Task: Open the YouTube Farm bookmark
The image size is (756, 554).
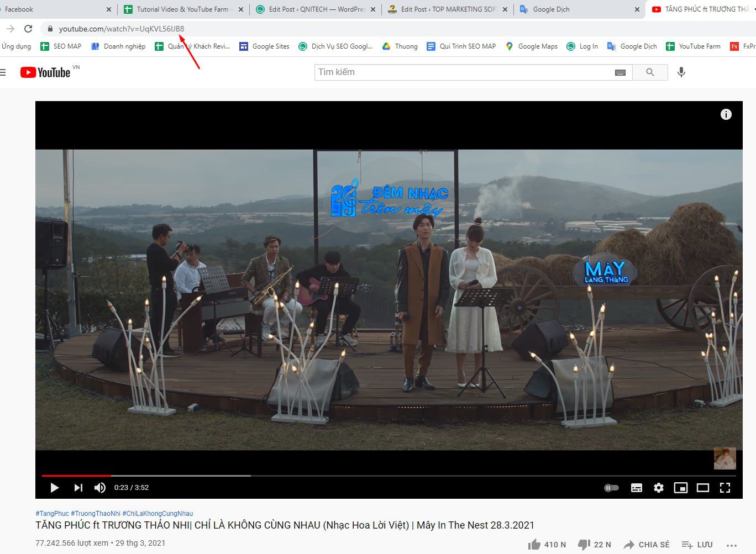Action: click(693, 46)
